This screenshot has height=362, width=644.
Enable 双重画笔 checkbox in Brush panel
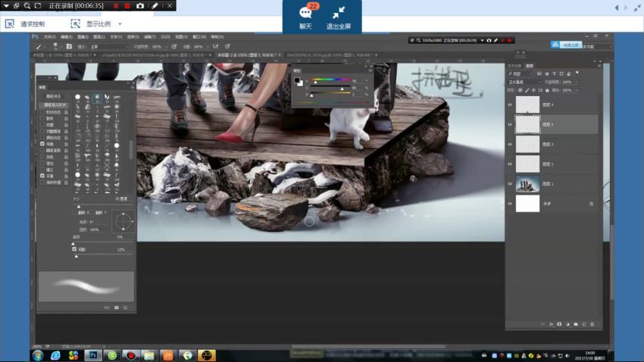tap(42, 131)
